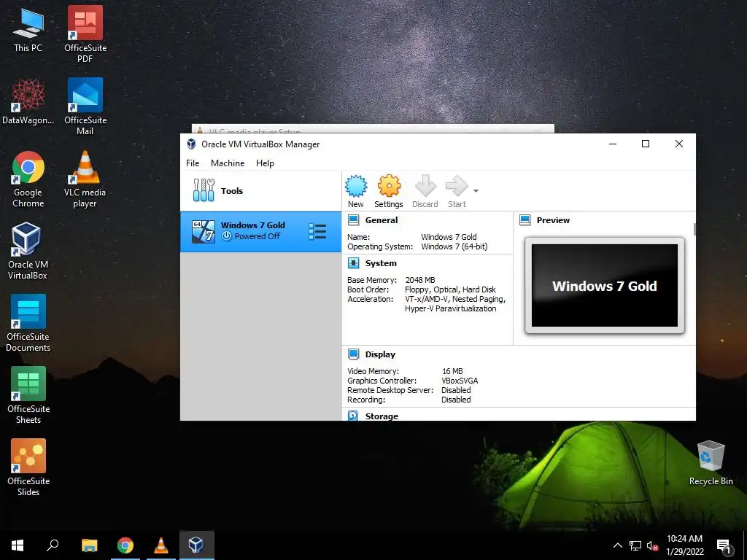Click the Base Memory value 2048 MB
The width and height of the screenshot is (747, 560).
(x=419, y=280)
